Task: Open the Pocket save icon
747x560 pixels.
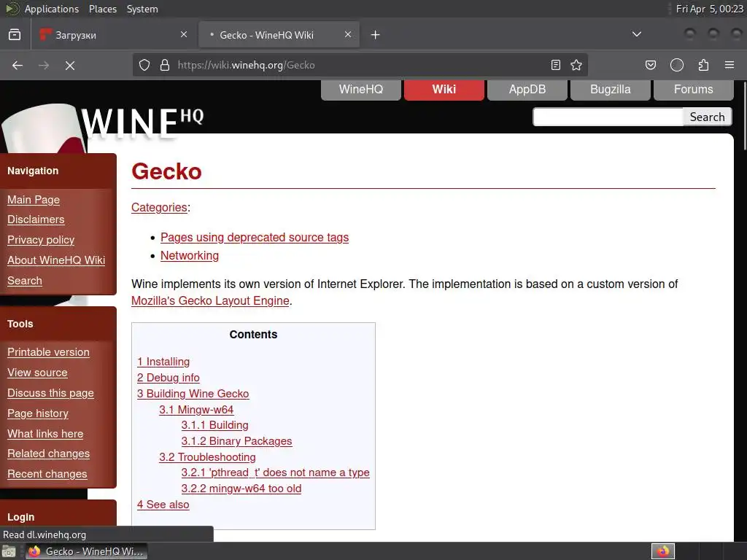Action: 650,65
